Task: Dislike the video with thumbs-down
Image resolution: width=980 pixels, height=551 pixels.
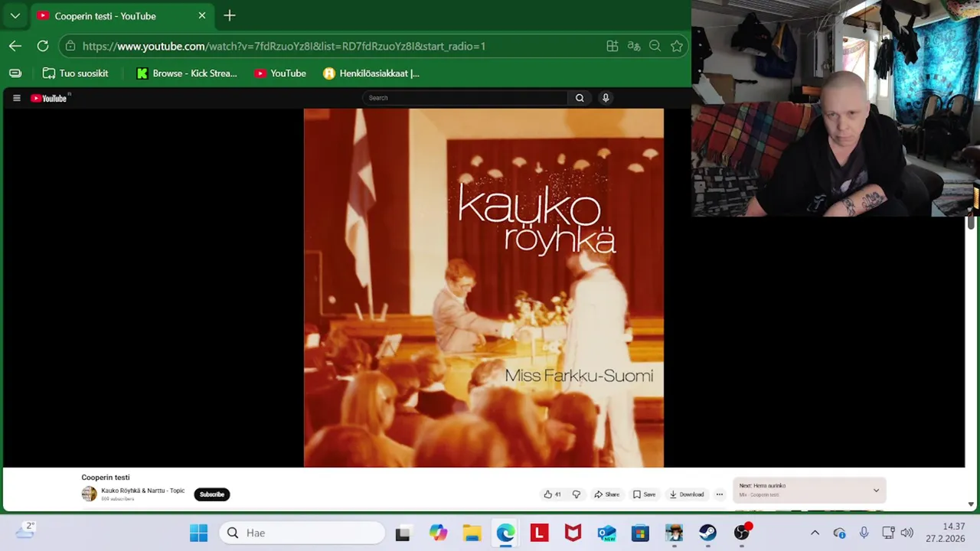Action: (x=577, y=494)
